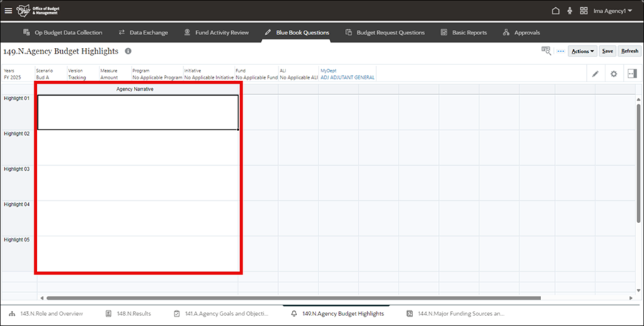
Task: Switch to the Budget Request Questions tab
Action: point(385,32)
